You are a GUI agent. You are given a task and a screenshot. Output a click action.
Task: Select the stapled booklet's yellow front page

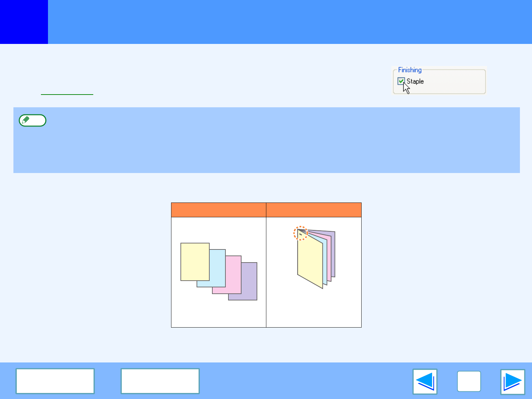click(x=310, y=262)
